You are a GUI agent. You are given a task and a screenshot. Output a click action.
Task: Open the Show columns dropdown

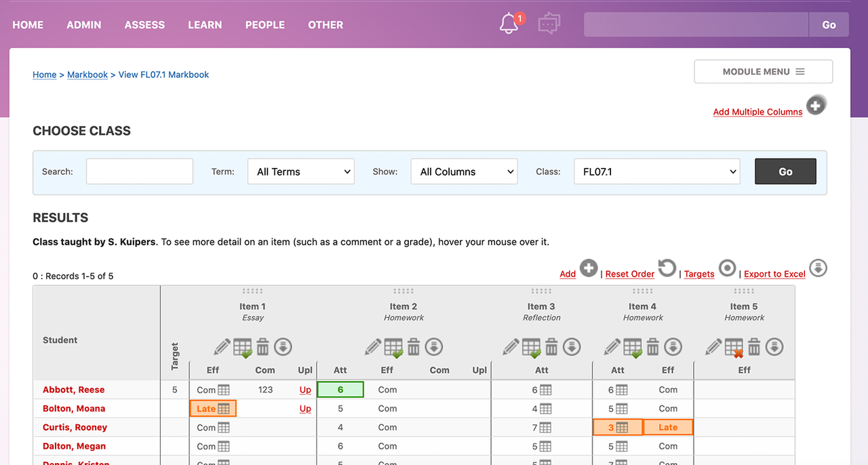[465, 171]
